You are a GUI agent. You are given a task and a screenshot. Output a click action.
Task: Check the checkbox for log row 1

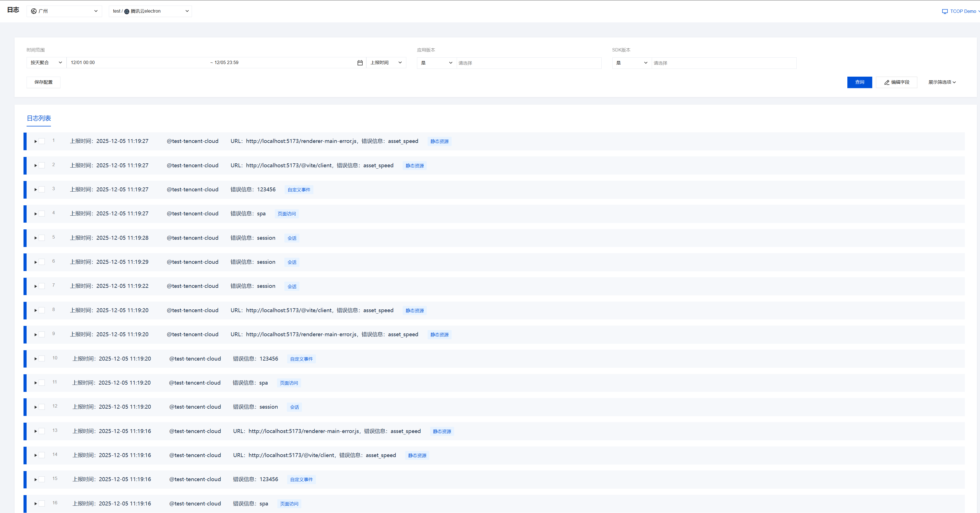tap(42, 141)
